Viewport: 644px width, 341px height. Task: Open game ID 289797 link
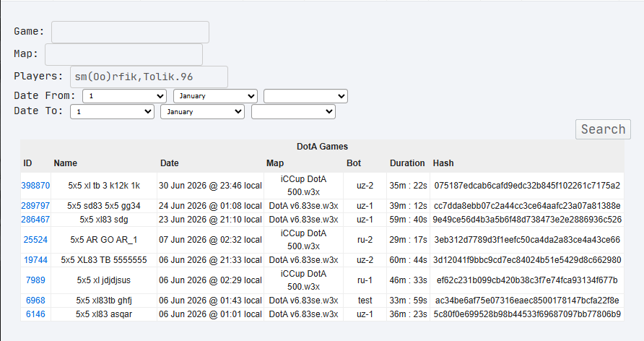click(35, 206)
